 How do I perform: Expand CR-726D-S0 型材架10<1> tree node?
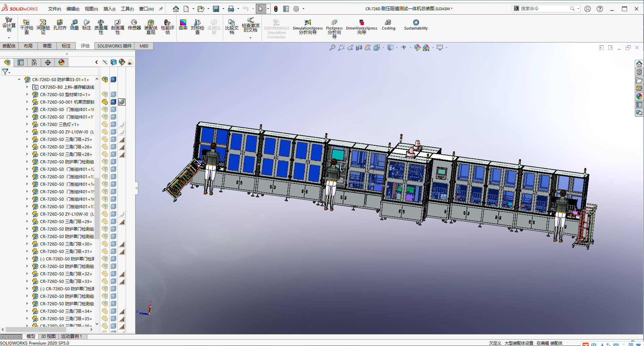pos(27,94)
